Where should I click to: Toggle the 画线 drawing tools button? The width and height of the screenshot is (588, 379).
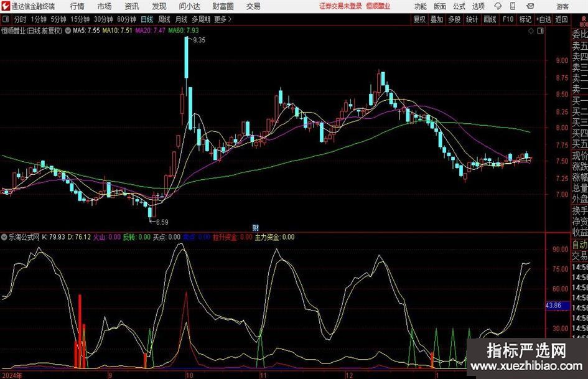[490, 19]
